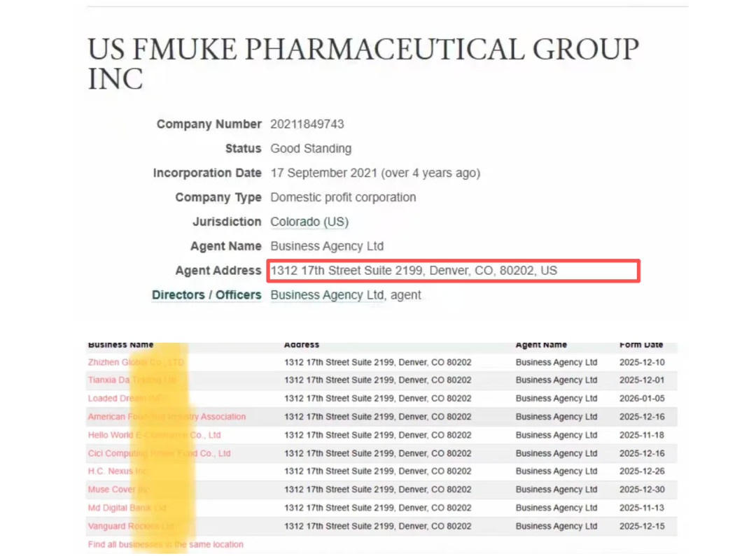Open the H.C. Nexus Inc business

118,471
